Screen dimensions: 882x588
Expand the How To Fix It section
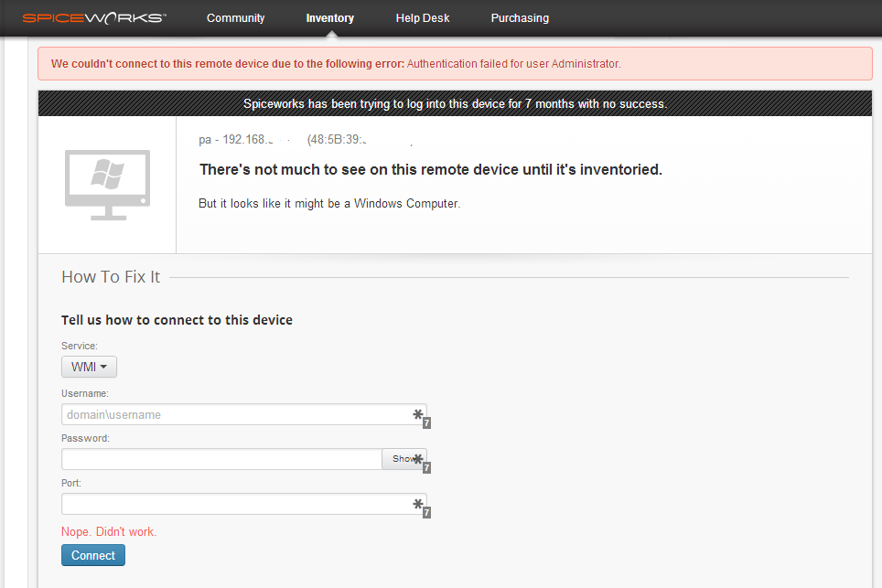tap(110, 276)
